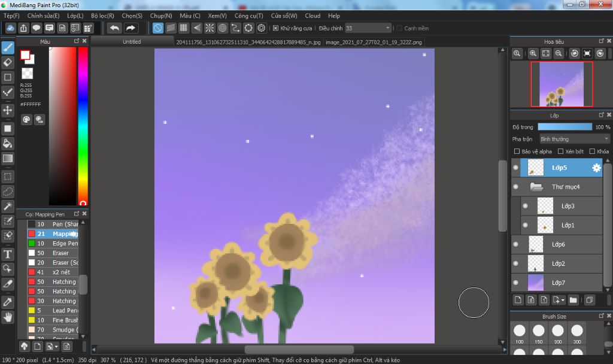
Task: Enable the Xén bớt checkbox
Action: [560, 151]
